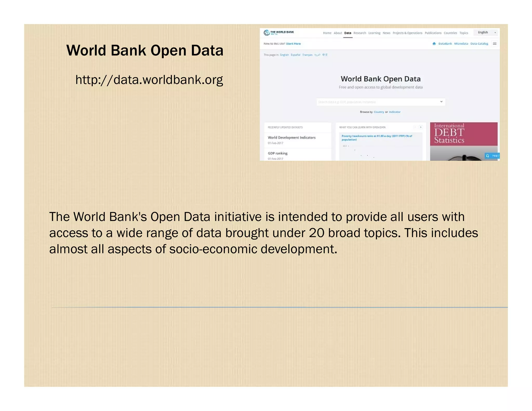Open the Countries menu item
Image resolution: width=532 pixels, height=411 pixels.
[x=450, y=33]
